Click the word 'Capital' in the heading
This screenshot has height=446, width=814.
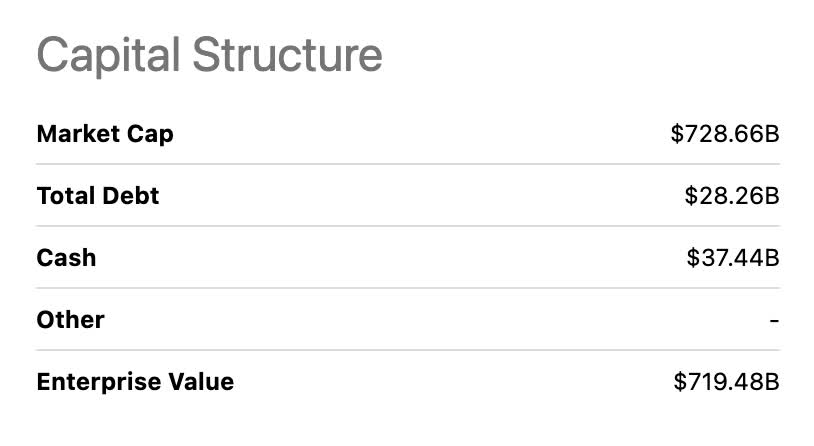click(109, 55)
